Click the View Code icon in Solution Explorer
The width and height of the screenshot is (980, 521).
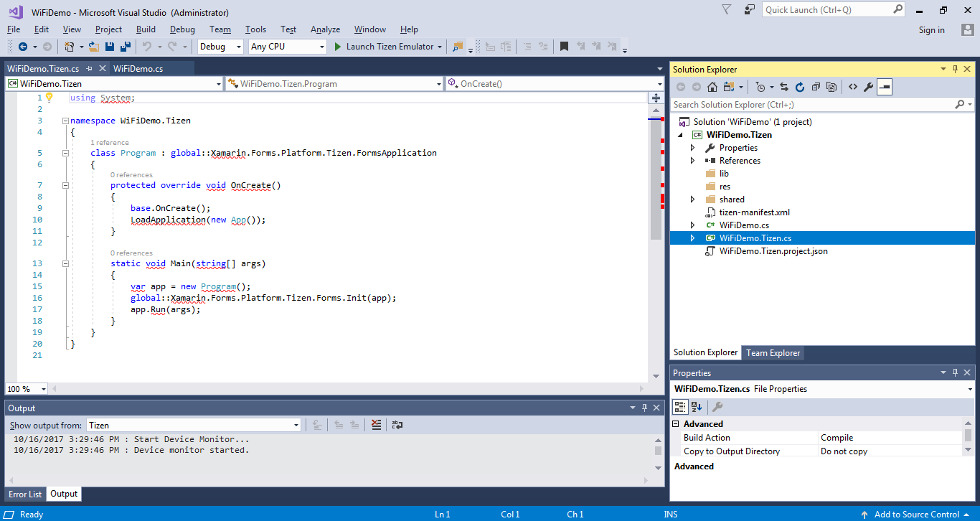pos(852,87)
